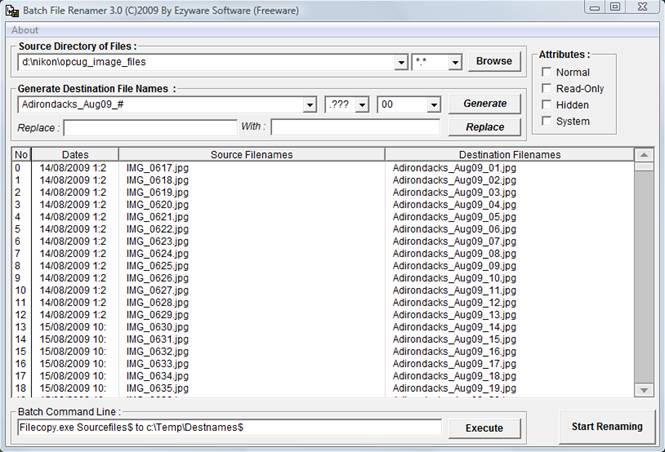Image resolution: width=665 pixels, height=452 pixels.
Task: Select source file IMG_0620.jpg
Action: pos(157,205)
